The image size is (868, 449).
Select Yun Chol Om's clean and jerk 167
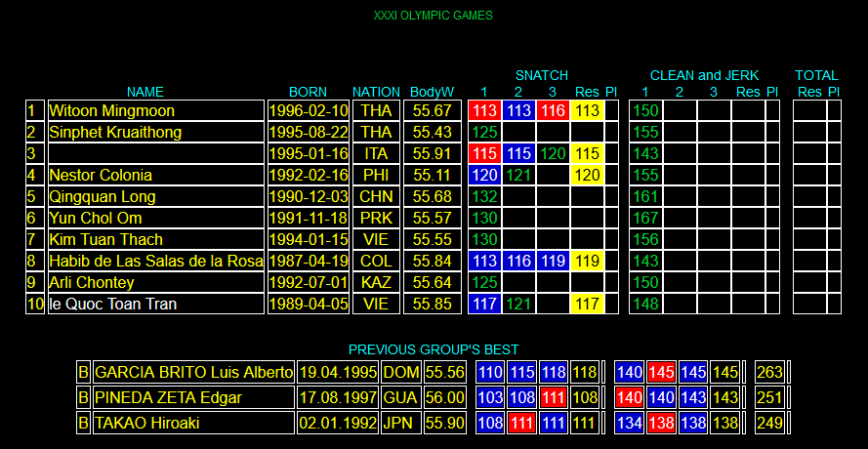645,218
